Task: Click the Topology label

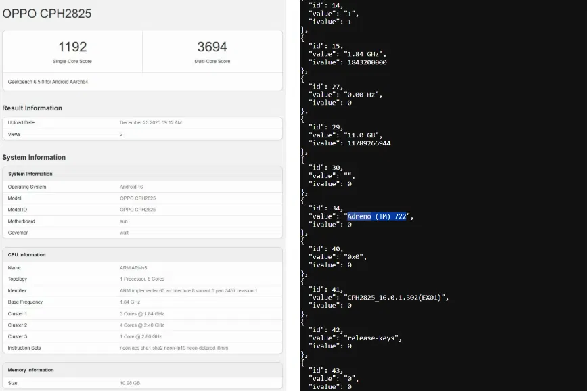Action: [x=18, y=279]
